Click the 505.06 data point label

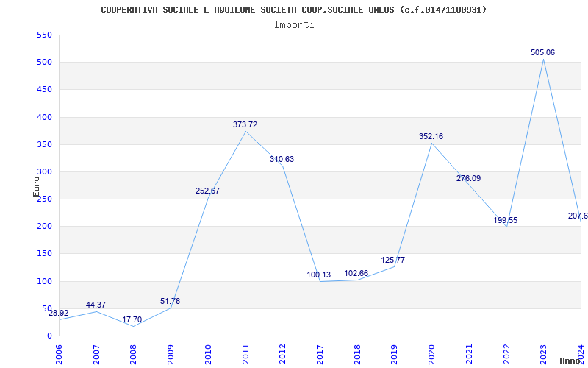tap(542, 52)
